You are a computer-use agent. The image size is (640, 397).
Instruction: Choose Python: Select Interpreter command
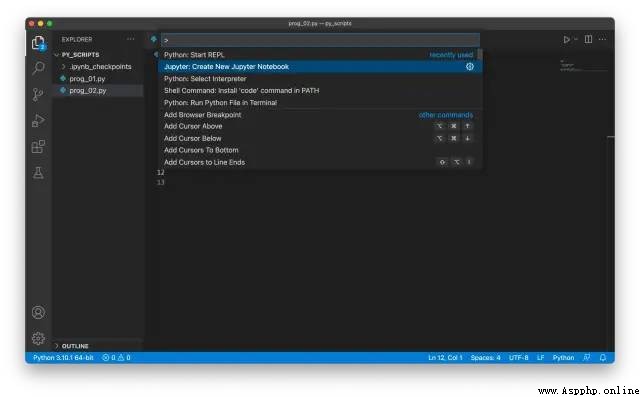[x=320, y=79]
